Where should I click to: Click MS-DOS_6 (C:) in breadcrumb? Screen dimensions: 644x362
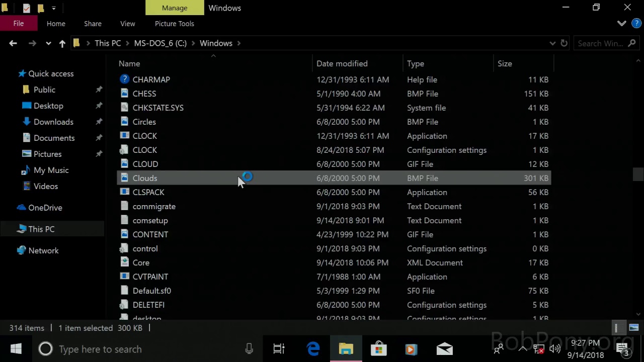[x=160, y=43]
